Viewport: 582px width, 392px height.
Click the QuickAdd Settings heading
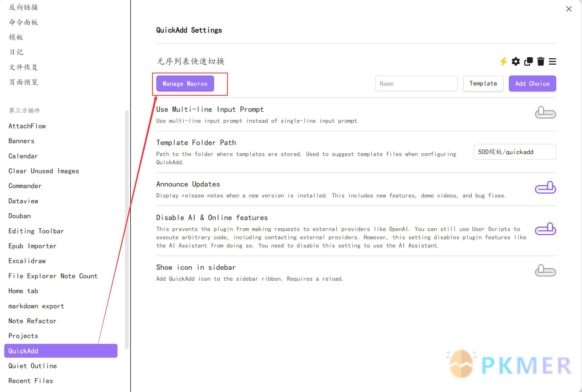point(189,30)
